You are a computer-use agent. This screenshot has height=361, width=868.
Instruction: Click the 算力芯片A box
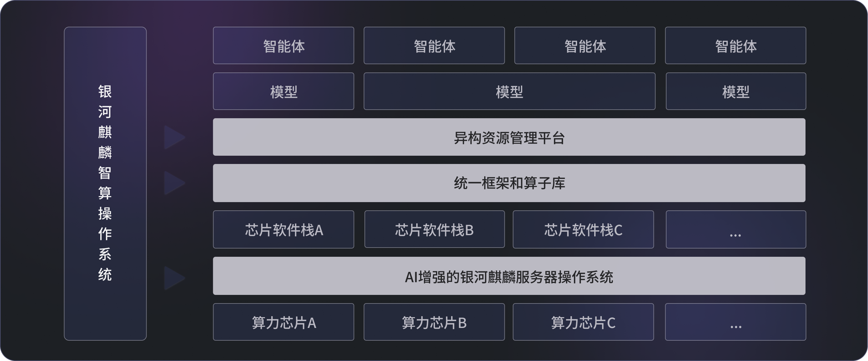(x=283, y=322)
